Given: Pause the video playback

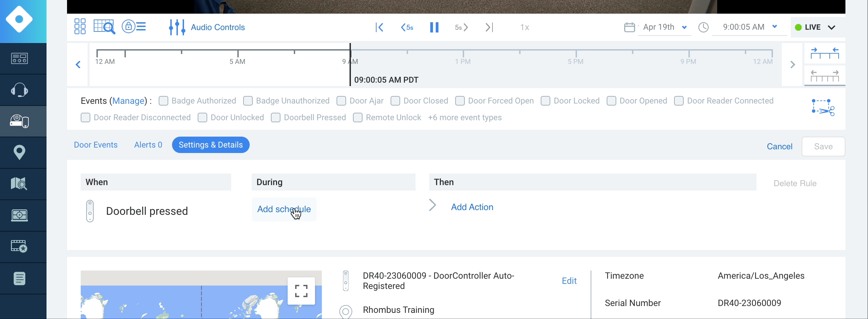Looking at the screenshot, I should 434,27.
